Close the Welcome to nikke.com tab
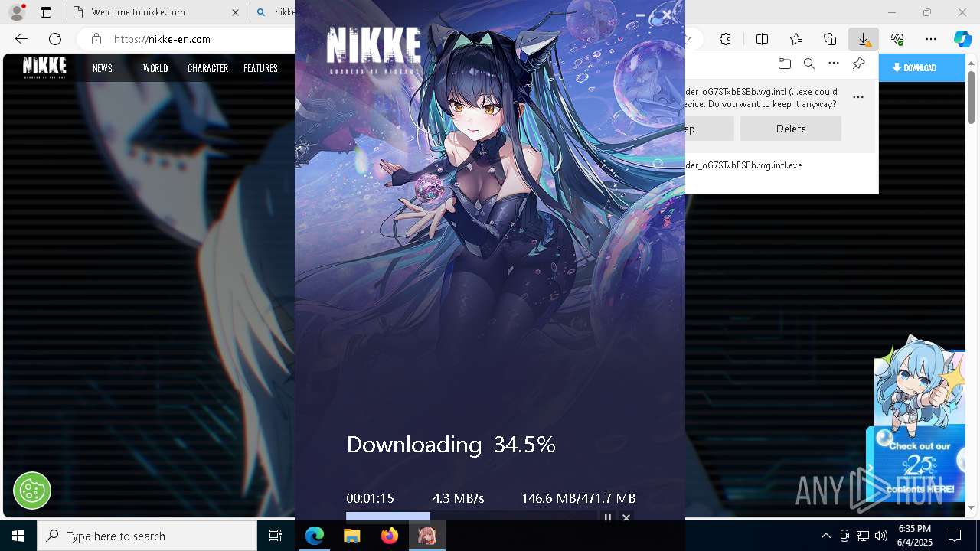 tap(235, 12)
